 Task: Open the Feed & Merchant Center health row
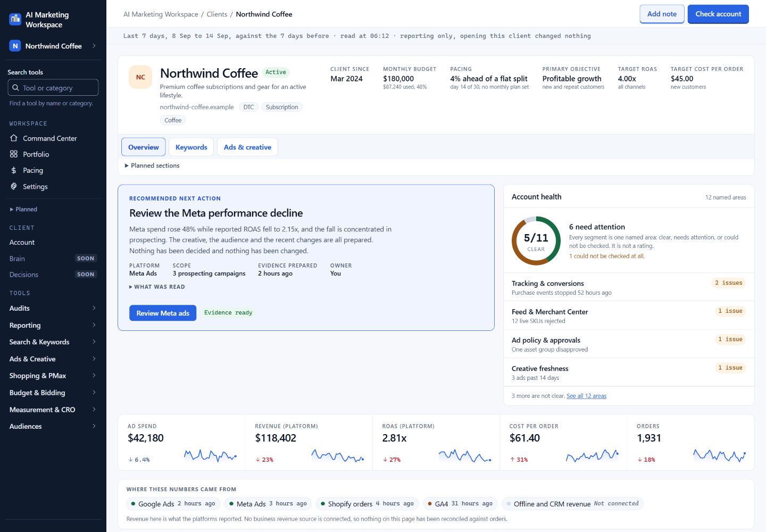tap(629, 315)
